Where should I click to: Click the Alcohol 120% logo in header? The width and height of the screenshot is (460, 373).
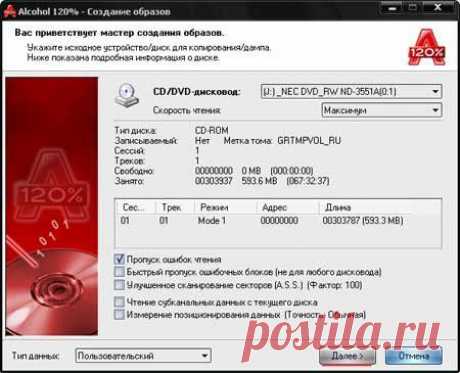coord(426,47)
